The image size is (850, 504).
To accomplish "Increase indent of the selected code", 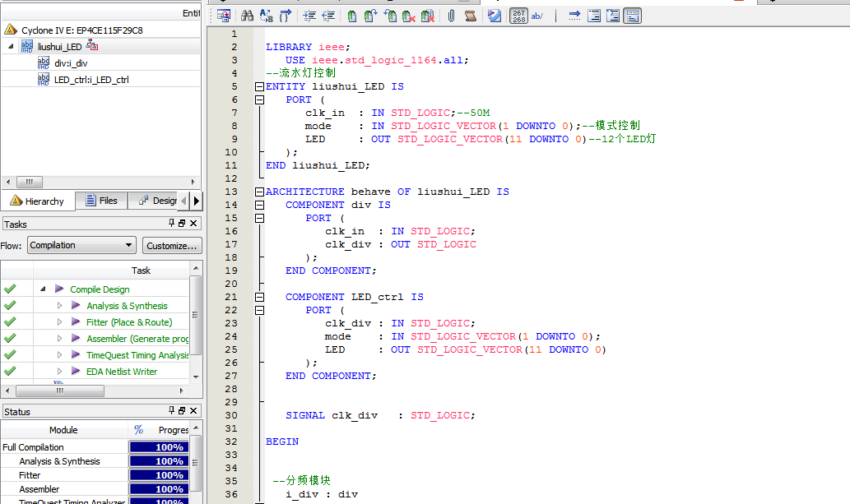I will 309,16.
